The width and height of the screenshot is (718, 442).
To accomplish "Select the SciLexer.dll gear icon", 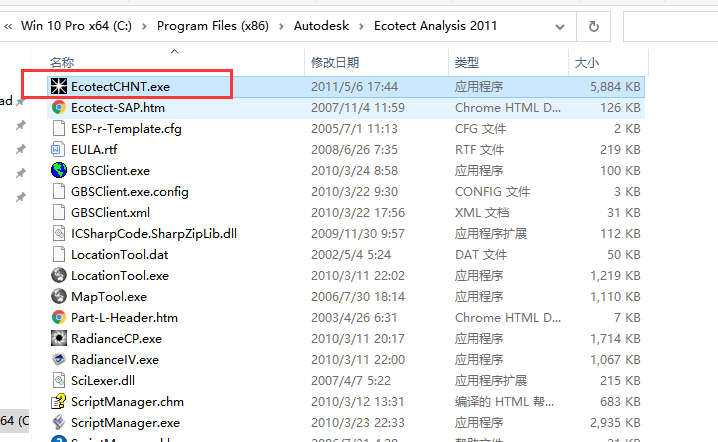I will (59, 381).
